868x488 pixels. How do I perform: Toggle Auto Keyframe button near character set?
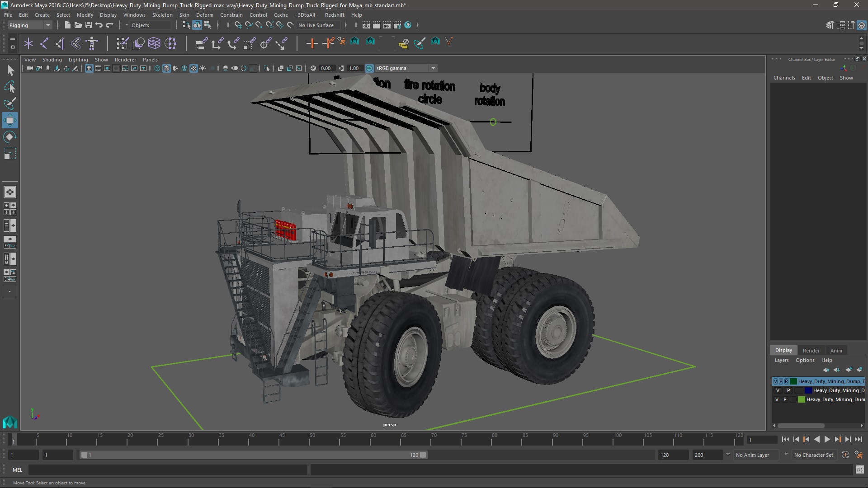click(x=845, y=455)
